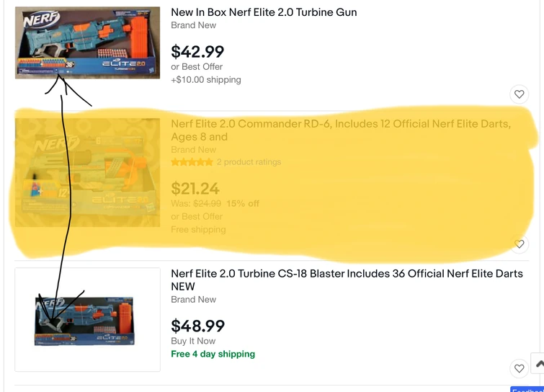Click the five-star rating on Commander RD-6
Screen dimensions: 544x392
click(x=192, y=162)
